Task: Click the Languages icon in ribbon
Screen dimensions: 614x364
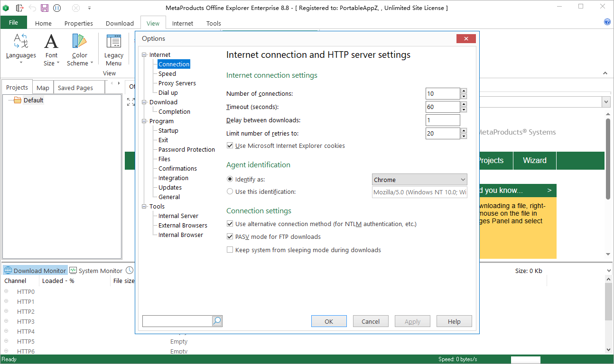Action: click(21, 42)
